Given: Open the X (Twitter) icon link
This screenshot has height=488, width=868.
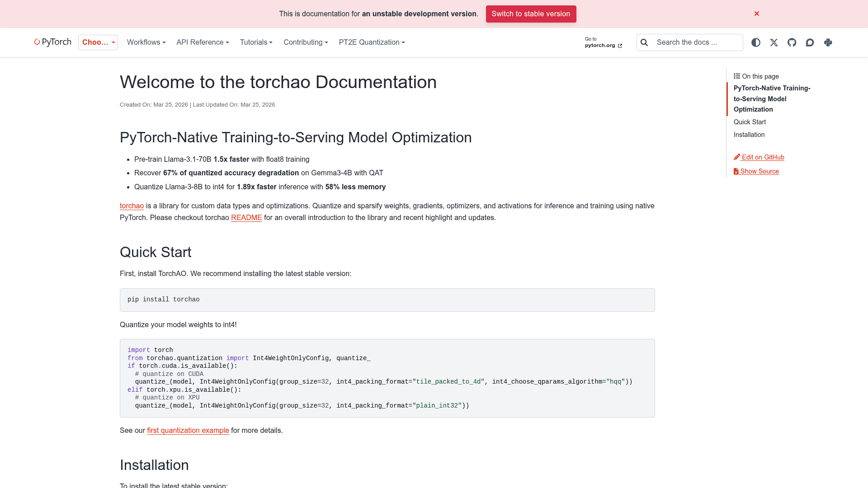Looking at the screenshot, I should point(774,42).
